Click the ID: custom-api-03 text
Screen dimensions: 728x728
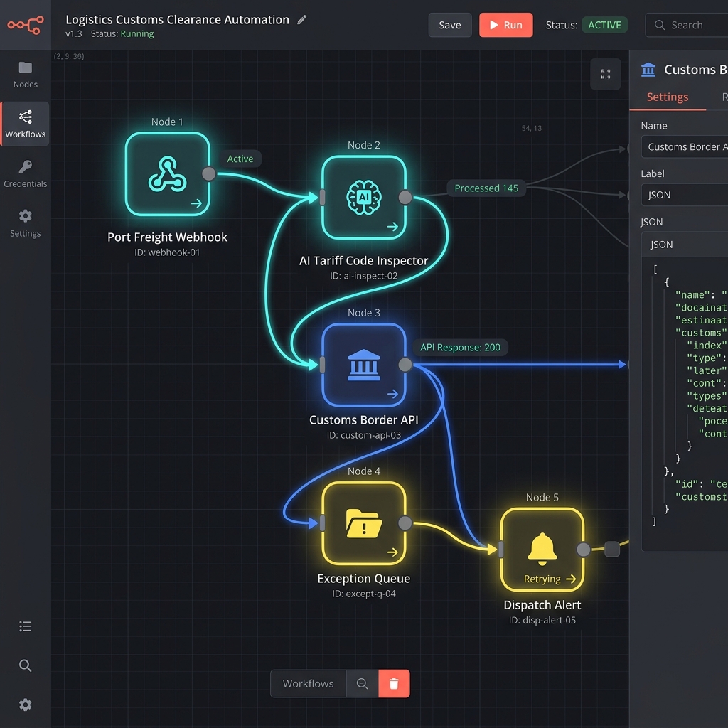point(363,435)
